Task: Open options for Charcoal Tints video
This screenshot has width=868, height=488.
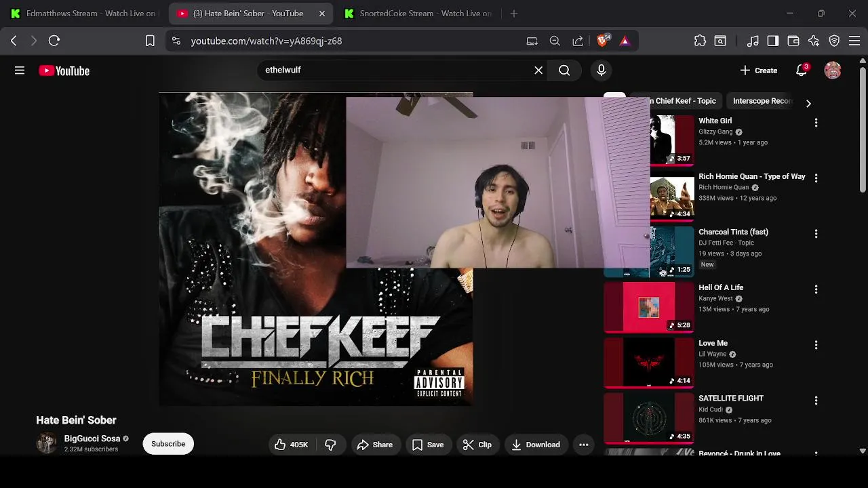Action: pyautogui.click(x=816, y=234)
